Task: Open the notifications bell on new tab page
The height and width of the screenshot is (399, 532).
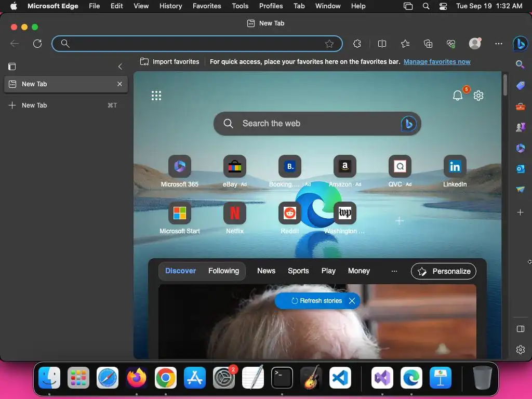Action: [x=458, y=96]
